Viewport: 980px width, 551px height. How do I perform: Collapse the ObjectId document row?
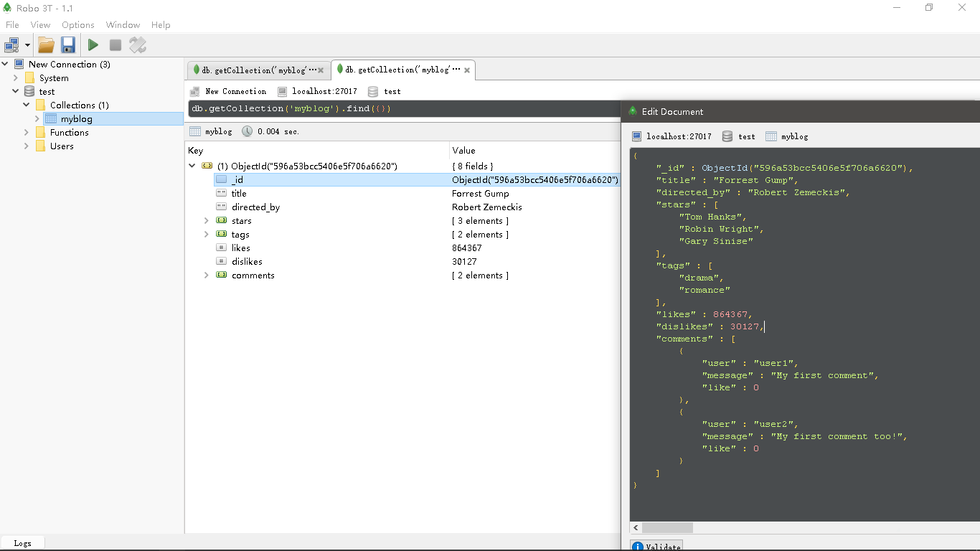pyautogui.click(x=192, y=166)
